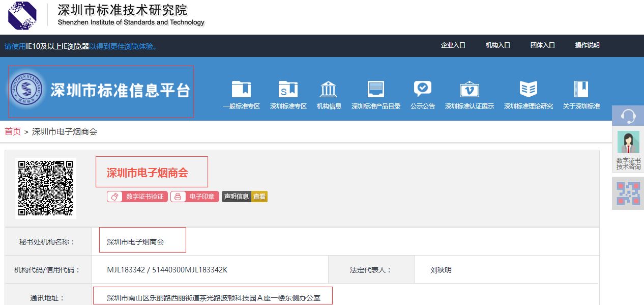Click the 公示公告 speech bubble icon
Image resolution: width=644 pixels, height=305 pixels.
422,89
